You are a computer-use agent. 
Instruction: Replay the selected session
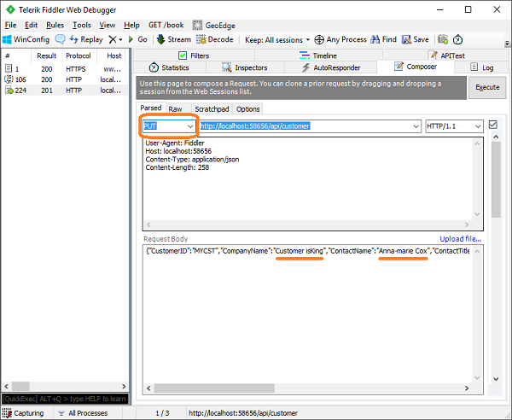86,39
